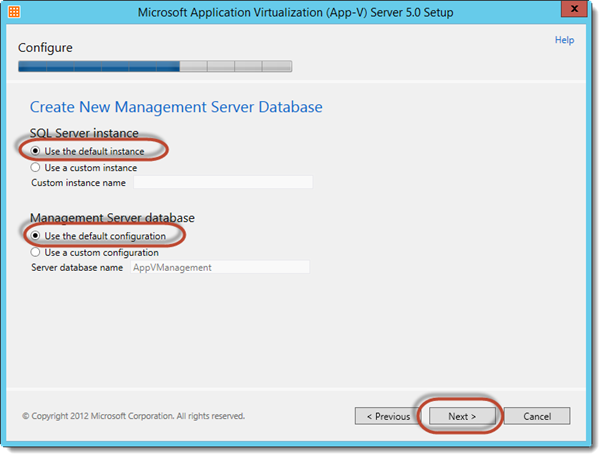Go to the Next setup step
Screen dimensions: 604x459
(x=462, y=416)
